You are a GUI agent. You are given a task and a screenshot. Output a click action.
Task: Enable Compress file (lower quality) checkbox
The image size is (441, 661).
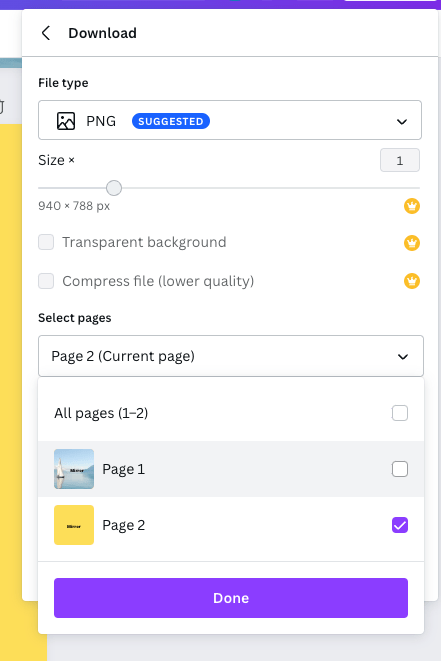coord(46,281)
